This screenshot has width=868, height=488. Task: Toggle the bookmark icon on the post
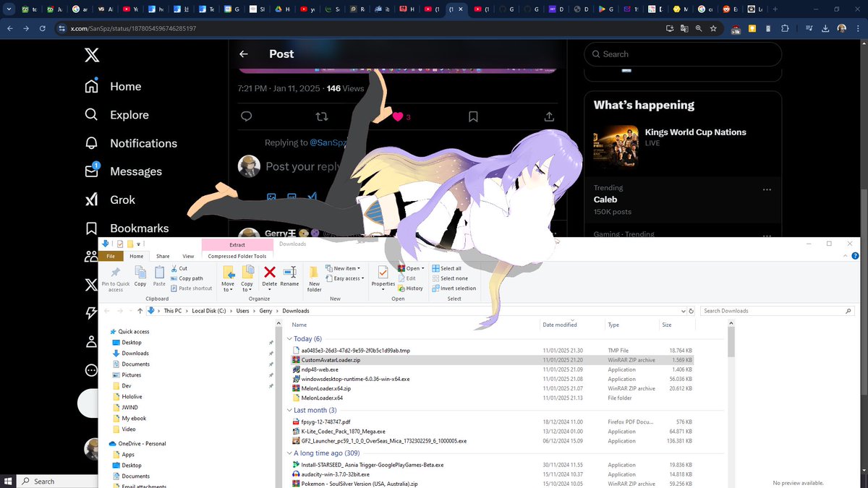pyautogui.click(x=473, y=116)
